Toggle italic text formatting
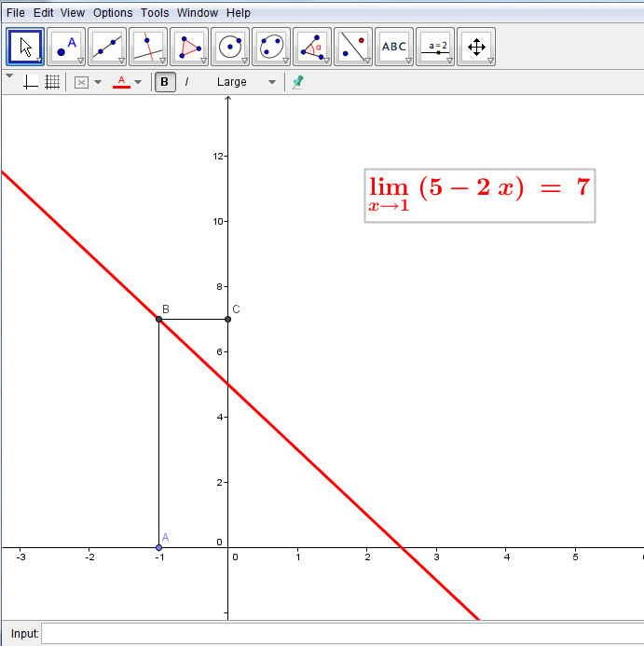Viewport: 644px width, 646px height. [186, 82]
